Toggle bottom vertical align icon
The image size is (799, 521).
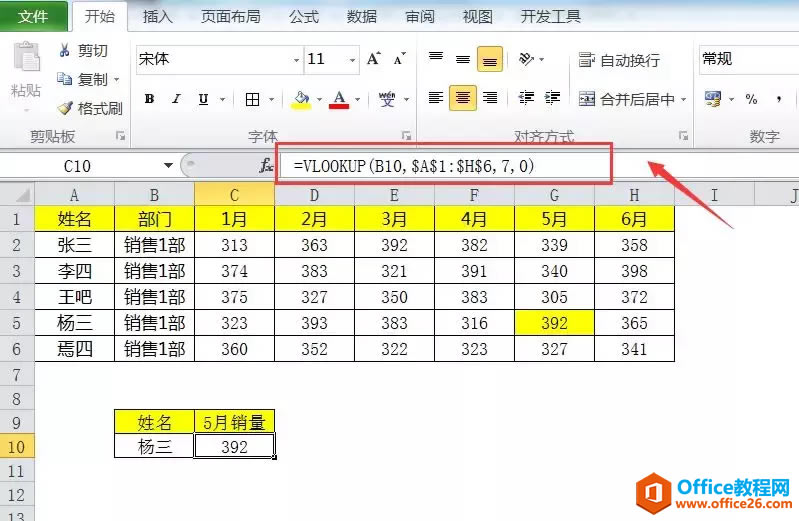(x=490, y=59)
